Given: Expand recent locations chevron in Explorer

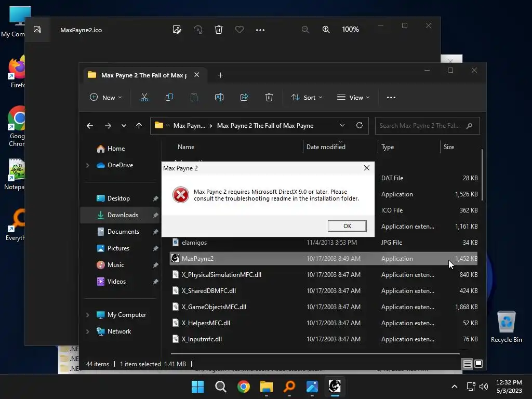Looking at the screenshot, I should 124,126.
